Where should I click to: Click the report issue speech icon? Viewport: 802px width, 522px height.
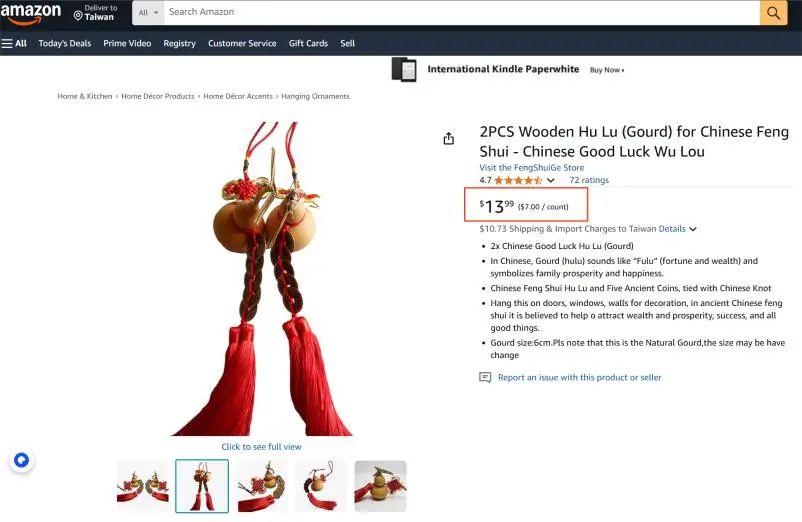[x=485, y=377]
